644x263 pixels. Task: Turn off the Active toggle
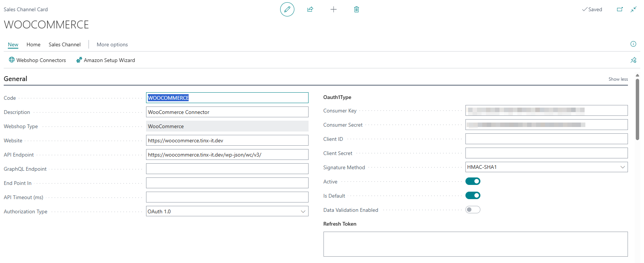click(473, 181)
